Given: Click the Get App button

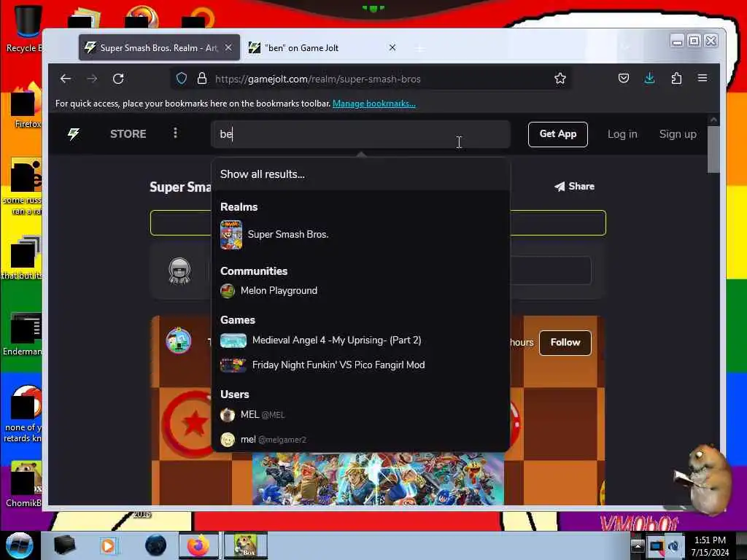Looking at the screenshot, I should pyautogui.click(x=557, y=134).
